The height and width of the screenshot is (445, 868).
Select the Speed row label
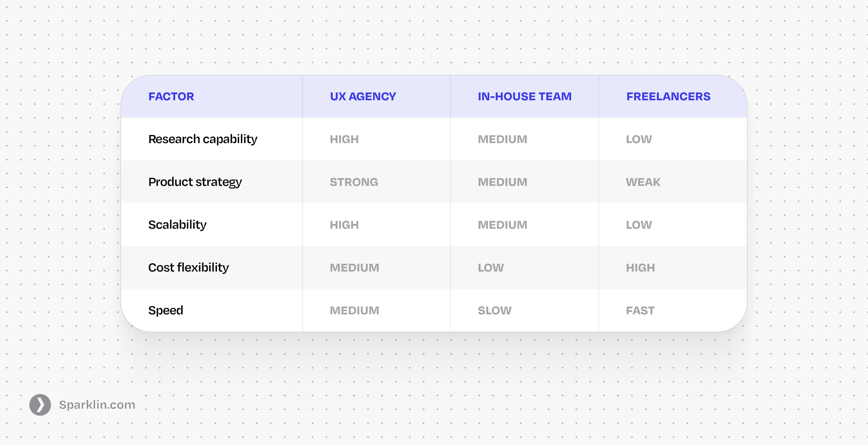[166, 310]
